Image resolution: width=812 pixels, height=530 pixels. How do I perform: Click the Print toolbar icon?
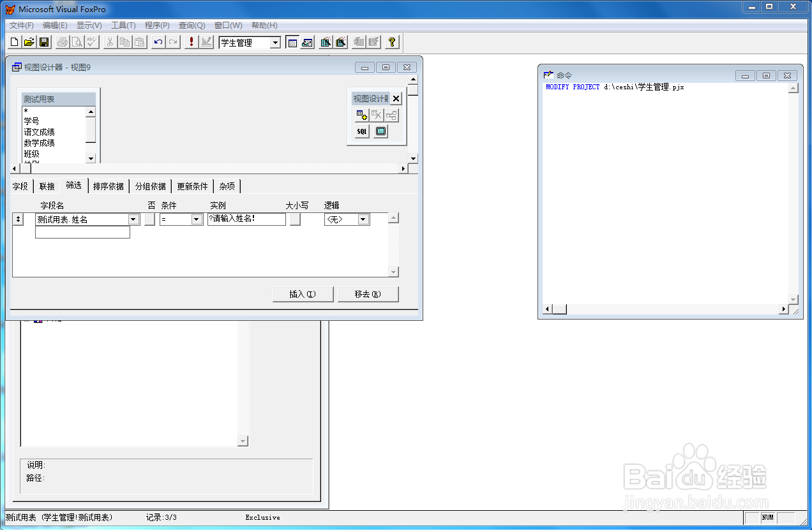[62, 43]
